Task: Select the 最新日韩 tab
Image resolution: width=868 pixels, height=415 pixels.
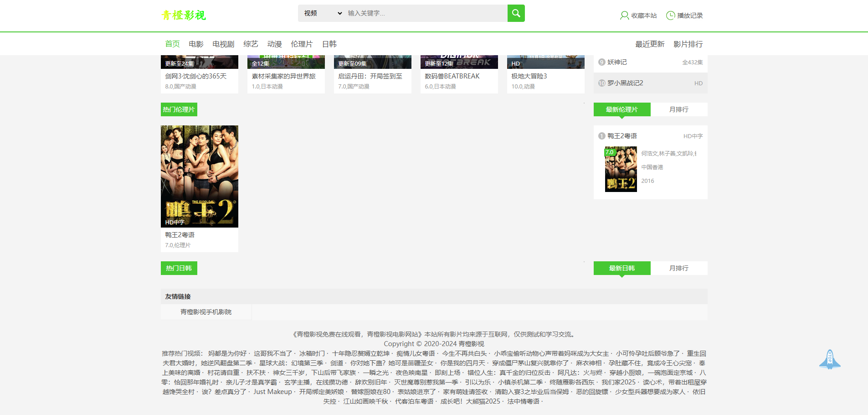Action: point(621,268)
